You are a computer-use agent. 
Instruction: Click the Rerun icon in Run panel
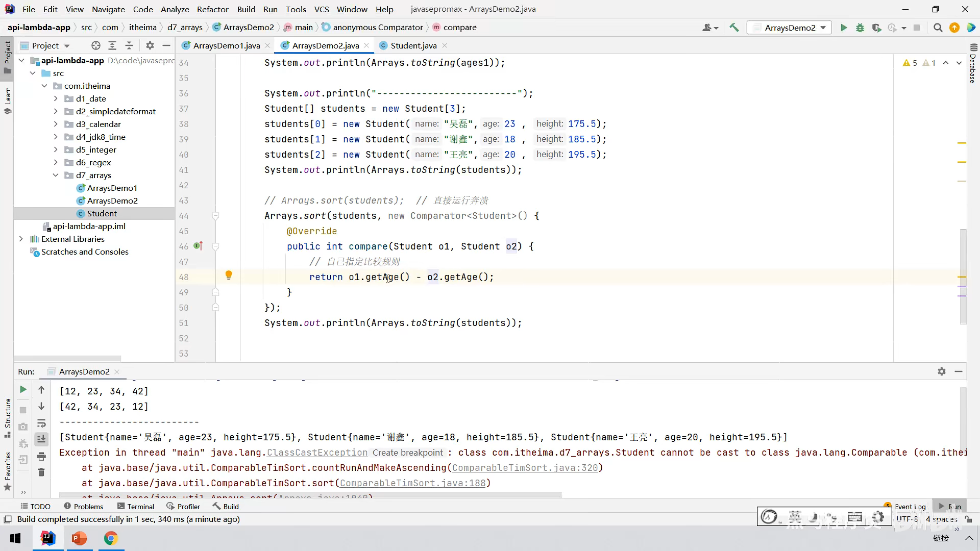23,390
